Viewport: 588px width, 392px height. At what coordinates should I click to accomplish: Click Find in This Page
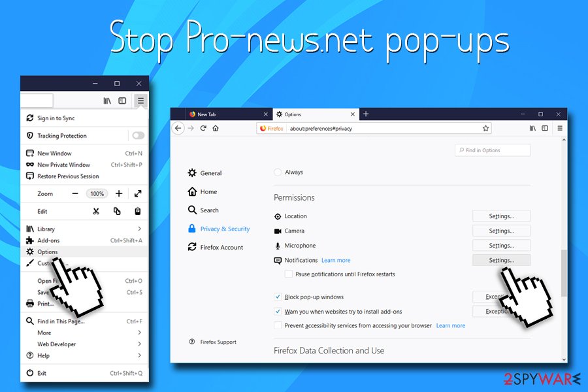tap(84, 321)
